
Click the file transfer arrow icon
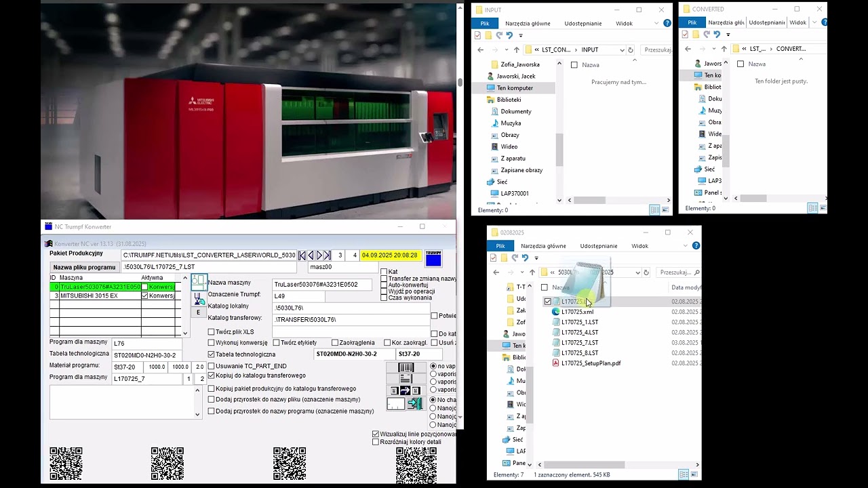click(x=406, y=390)
